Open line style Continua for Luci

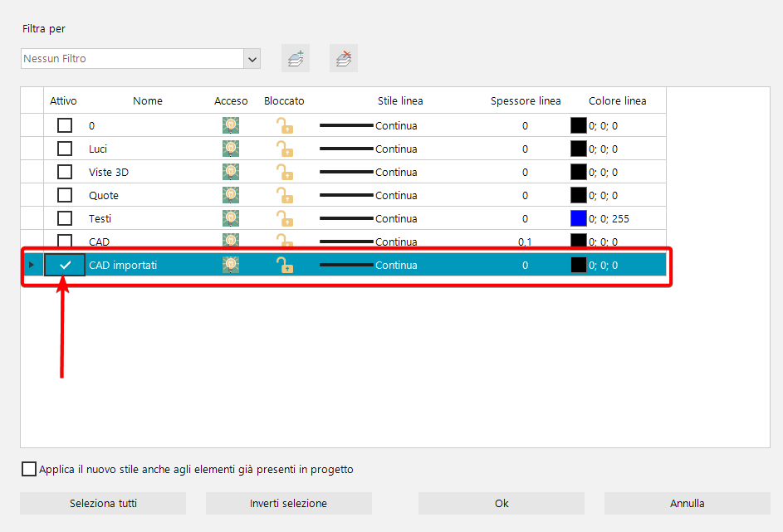click(x=369, y=149)
